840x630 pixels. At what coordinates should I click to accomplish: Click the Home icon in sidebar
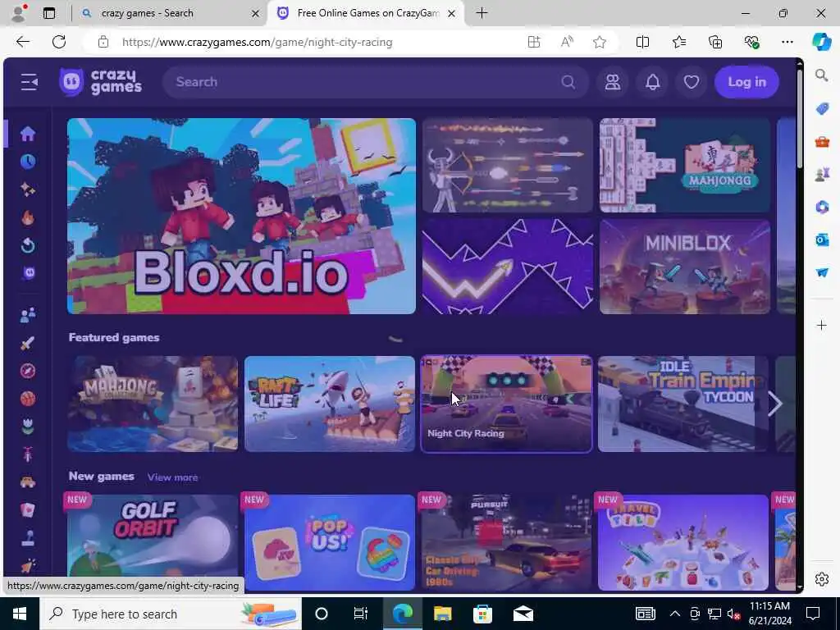click(x=28, y=133)
